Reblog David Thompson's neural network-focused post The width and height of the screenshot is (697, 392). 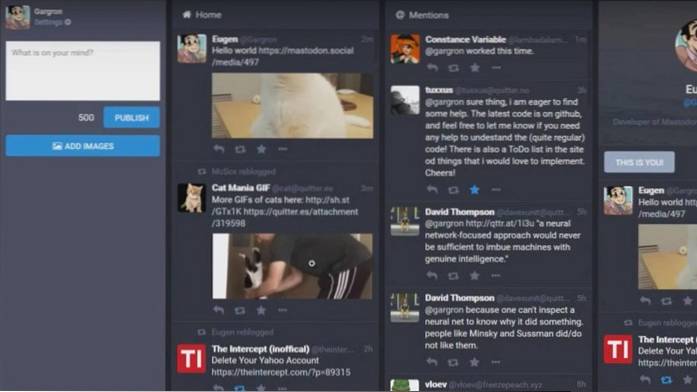point(453,276)
